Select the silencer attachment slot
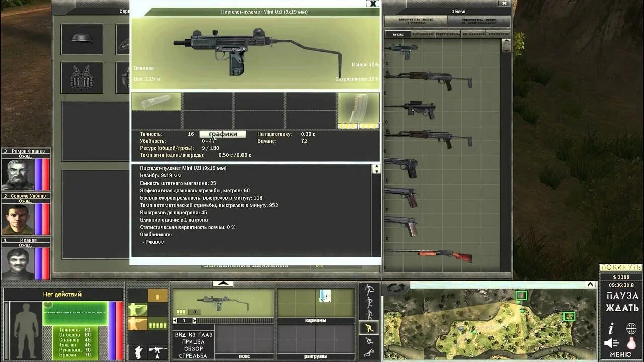Image resolution: width=644 pixels, height=362 pixels. tap(156, 101)
